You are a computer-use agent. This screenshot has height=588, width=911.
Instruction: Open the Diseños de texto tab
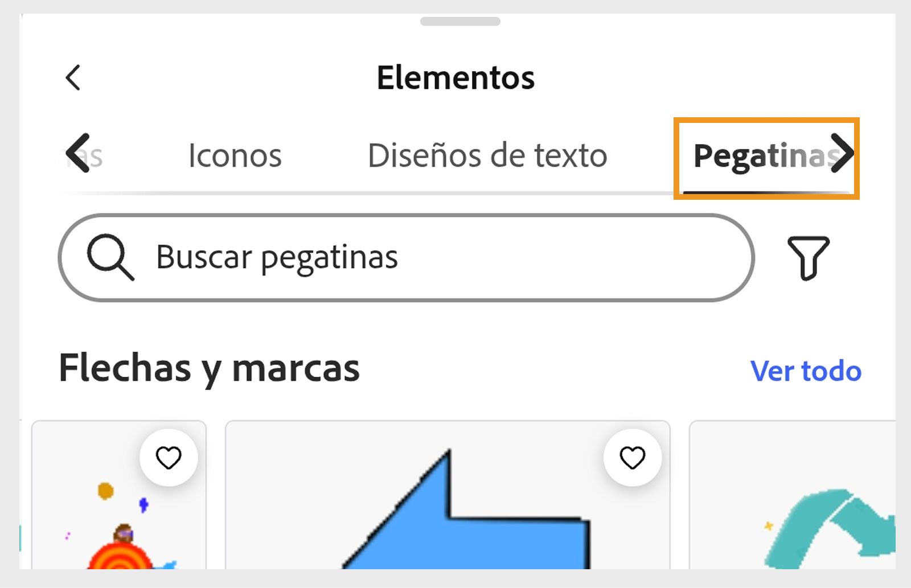(x=487, y=155)
